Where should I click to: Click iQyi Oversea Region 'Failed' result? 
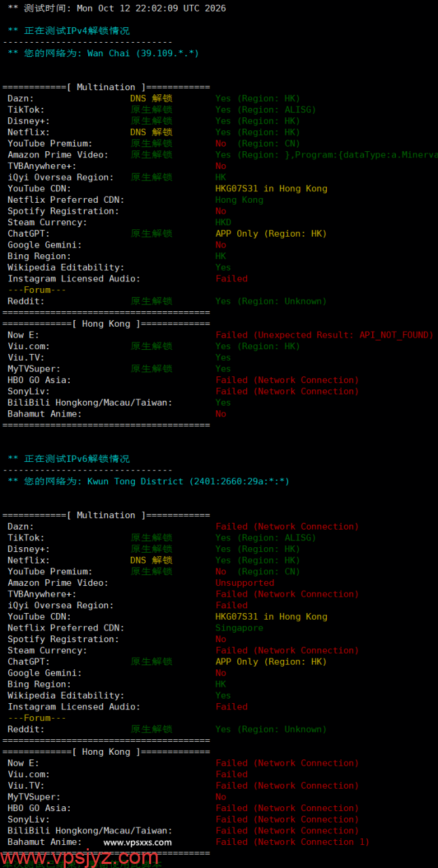[232, 606]
